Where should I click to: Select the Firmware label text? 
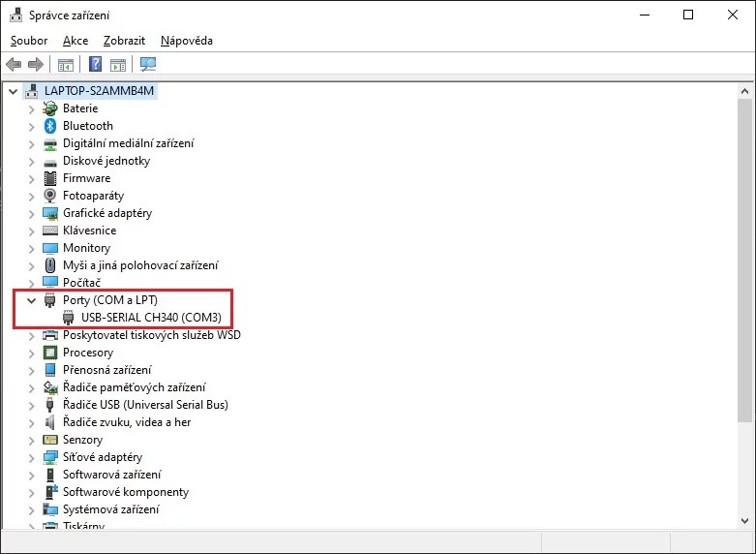[x=87, y=178]
